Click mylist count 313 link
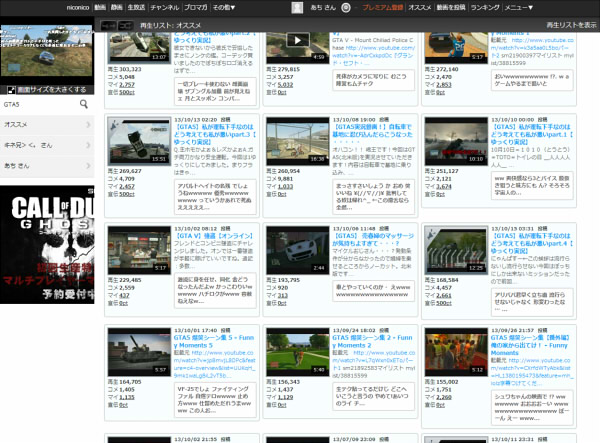Screen dimensions: 600x443 [282, 296]
